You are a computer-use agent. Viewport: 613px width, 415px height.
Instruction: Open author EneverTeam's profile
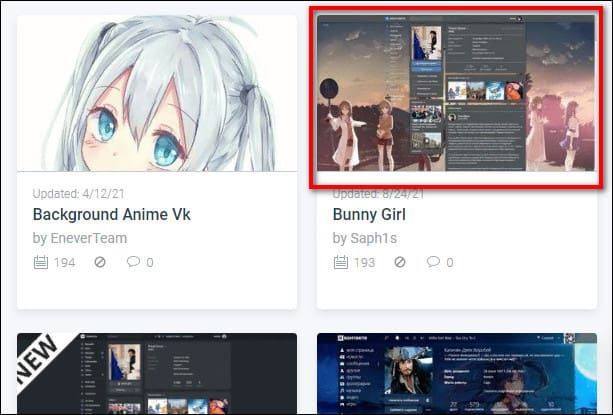click(89, 238)
